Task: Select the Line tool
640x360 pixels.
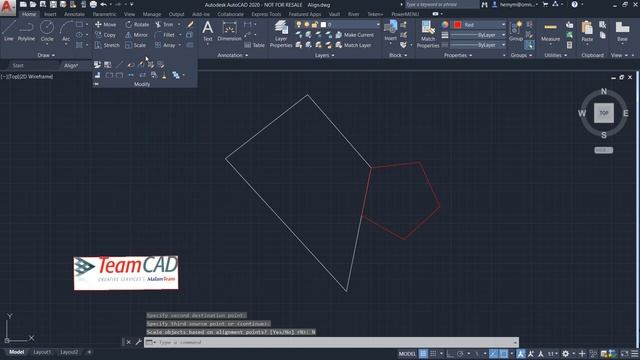Action: tap(9, 31)
